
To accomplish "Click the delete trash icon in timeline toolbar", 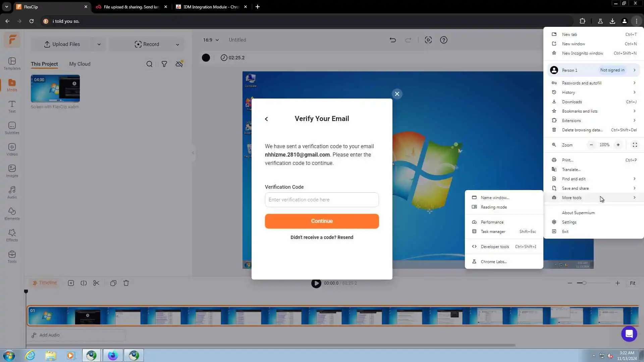I will pyautogui.click(x=126, y=283).
